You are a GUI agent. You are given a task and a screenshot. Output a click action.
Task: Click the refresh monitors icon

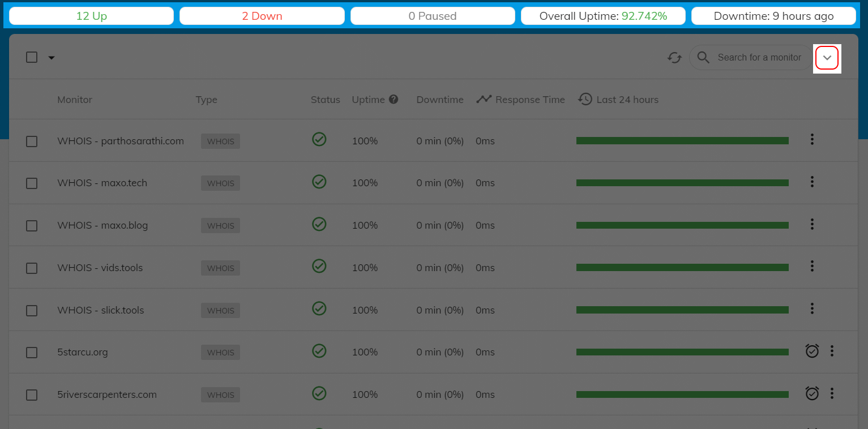[674, 58]
